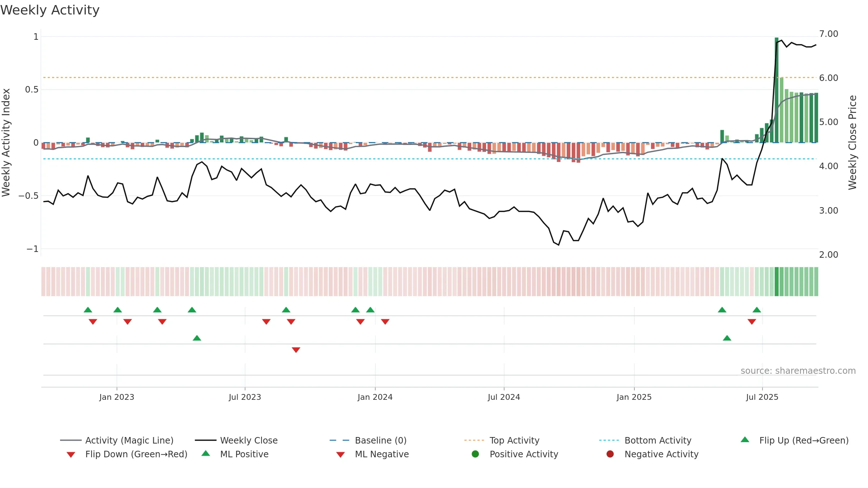This screenshot has width=868, height=488.
Task: Toggle ML Negative legend entry
Action: coord(373,454)
